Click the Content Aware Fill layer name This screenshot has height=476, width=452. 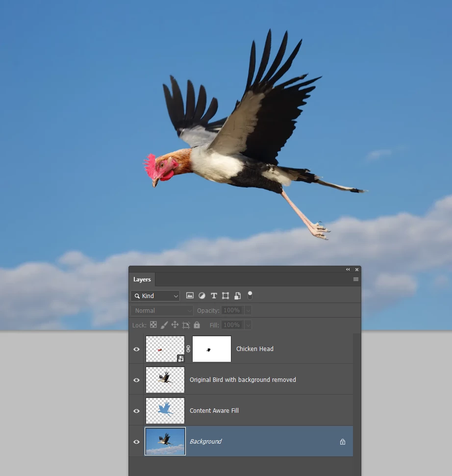(214, 411)
